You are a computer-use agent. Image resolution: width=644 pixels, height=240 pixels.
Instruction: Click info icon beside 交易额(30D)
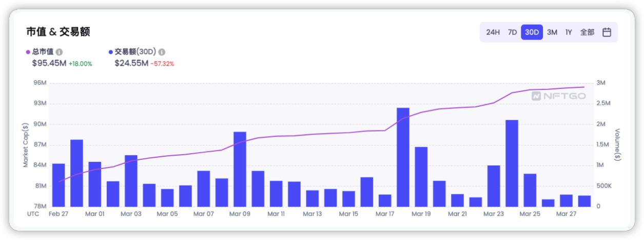[162, 52]
